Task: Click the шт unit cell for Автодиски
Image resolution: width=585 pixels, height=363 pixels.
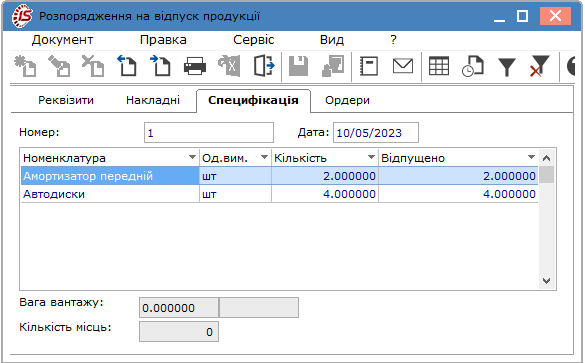Action: [x=235, y=194]
